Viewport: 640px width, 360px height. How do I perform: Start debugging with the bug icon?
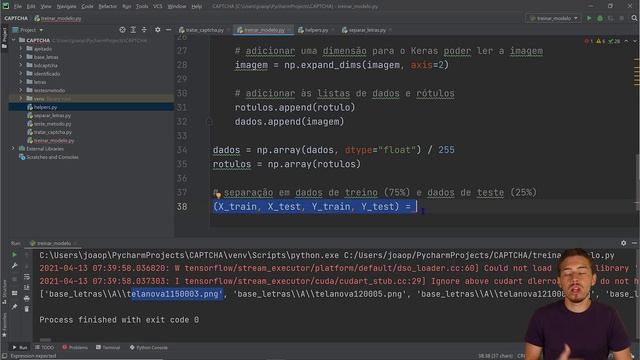pos(600,18)
